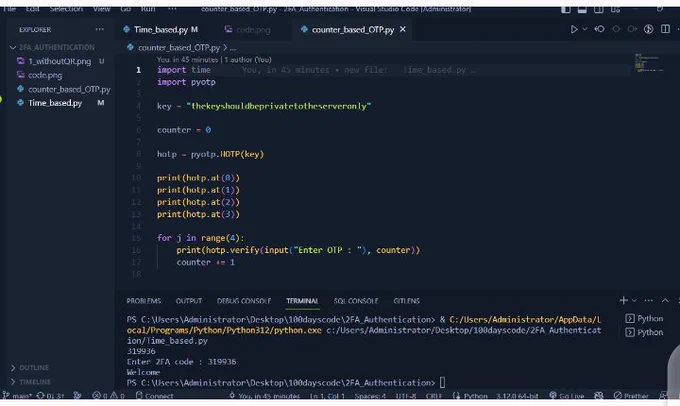Open customize layout icon
Image resolution: width=680 pixels, height=406 pixels.
(x=615, y=9)
